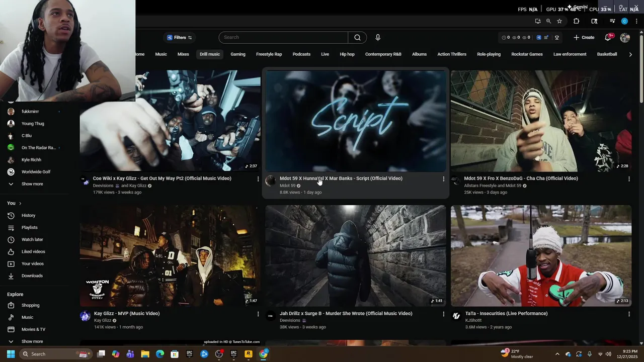644x362 pixels.
Task: Open browser extensions puzzle icon
Action: [x=577, y=21]
